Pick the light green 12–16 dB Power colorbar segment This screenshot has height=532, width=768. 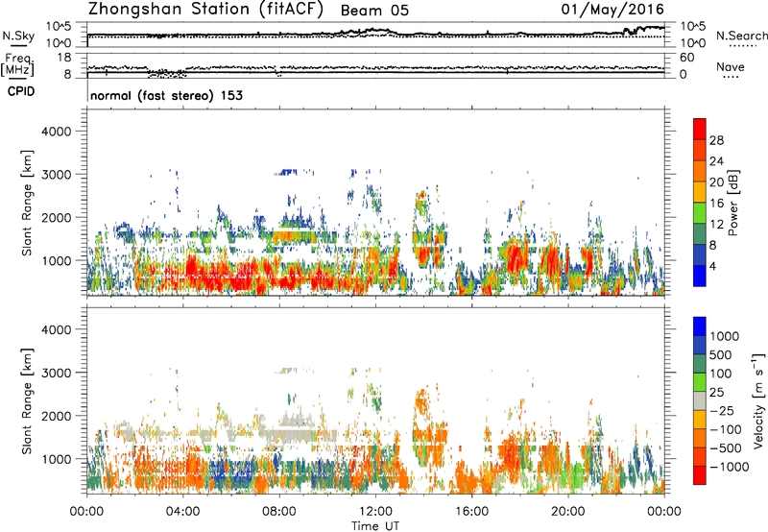tap(700, 213)
